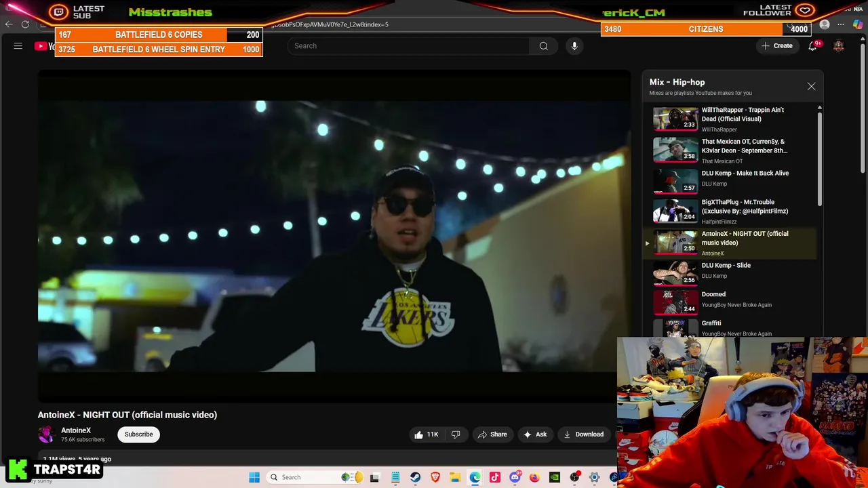
Task: Open Firefox from the taskbar
Action: coord(534,477)
